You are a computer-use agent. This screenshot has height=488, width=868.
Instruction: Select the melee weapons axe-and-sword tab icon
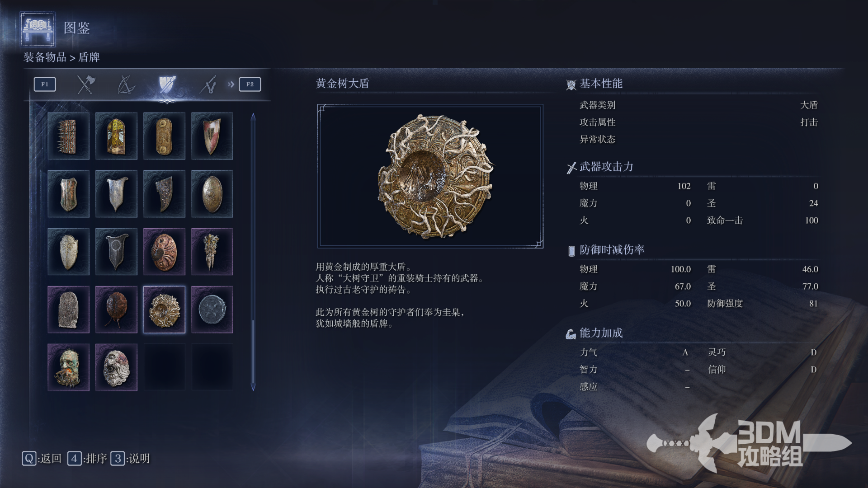click(85, 84)
